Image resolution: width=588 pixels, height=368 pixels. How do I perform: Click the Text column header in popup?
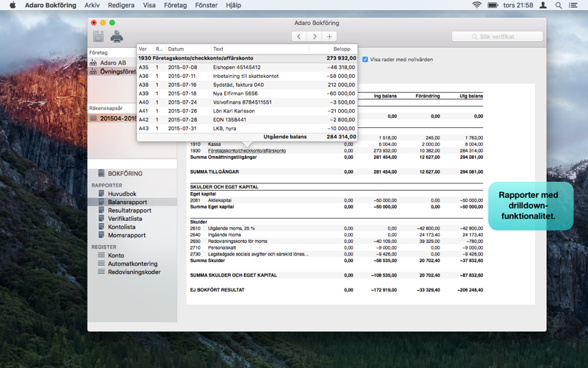tap(260, 49)
